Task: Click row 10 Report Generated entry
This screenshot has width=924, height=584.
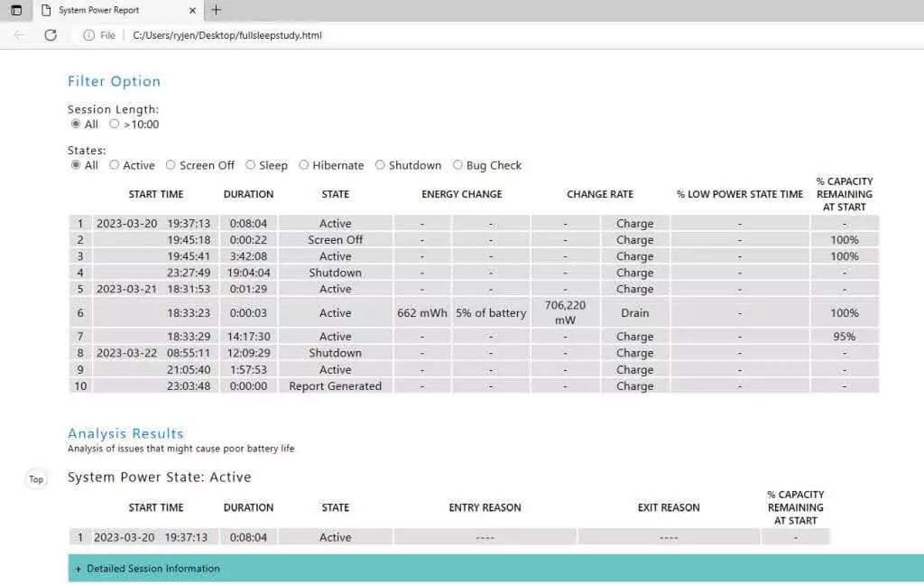Action: [x=474, y=386]
